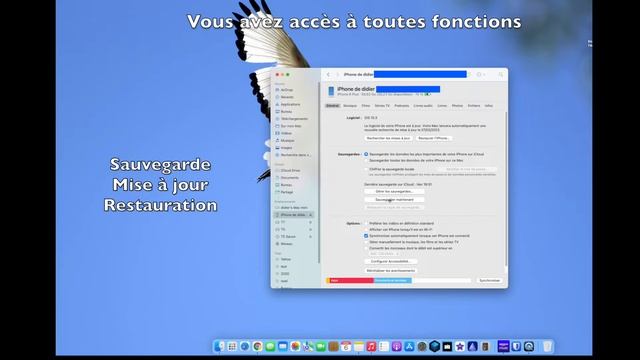Click the Synchroniser button
The height and width of the screenshot is (360, 640).
pyautogui.click(x=489, y=281)
